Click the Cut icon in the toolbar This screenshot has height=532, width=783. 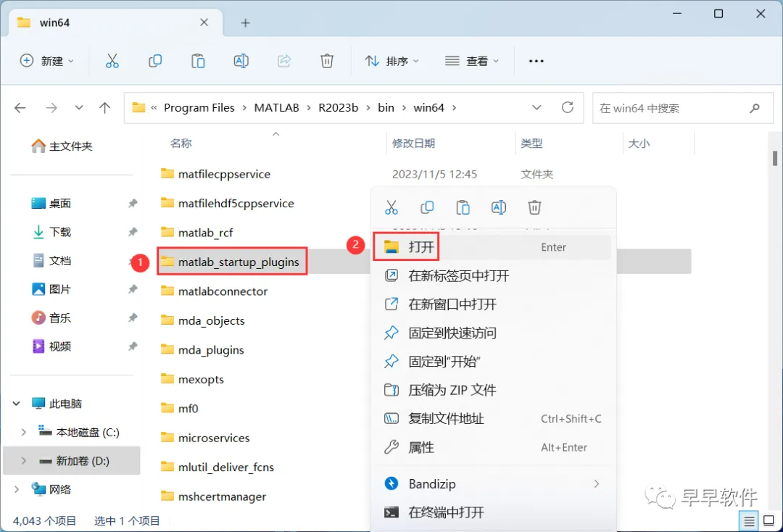(x=112, y=61)
